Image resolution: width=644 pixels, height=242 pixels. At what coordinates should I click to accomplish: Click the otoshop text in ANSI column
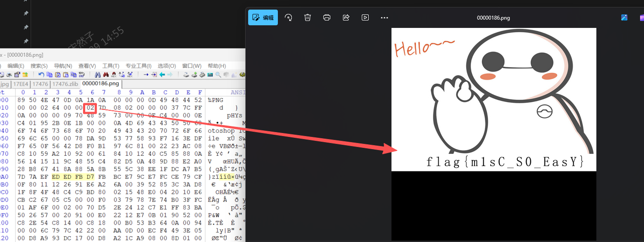point(221,131)
